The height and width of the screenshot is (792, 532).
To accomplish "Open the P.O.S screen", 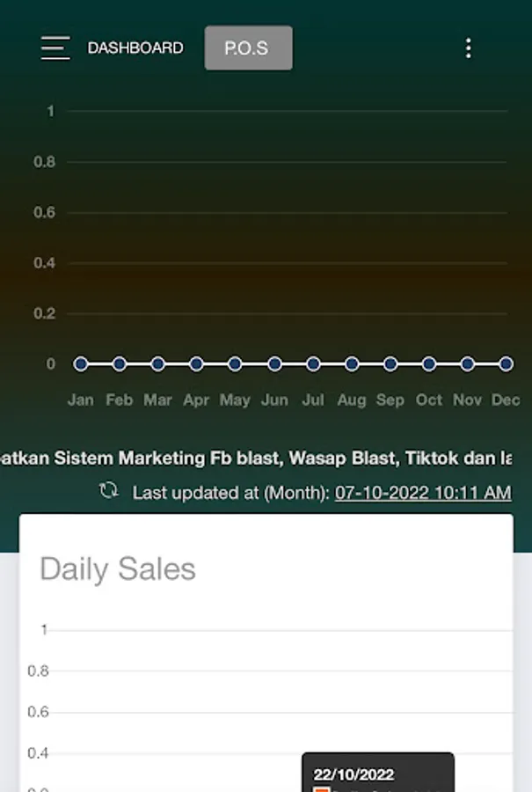I will pos(248,48).
